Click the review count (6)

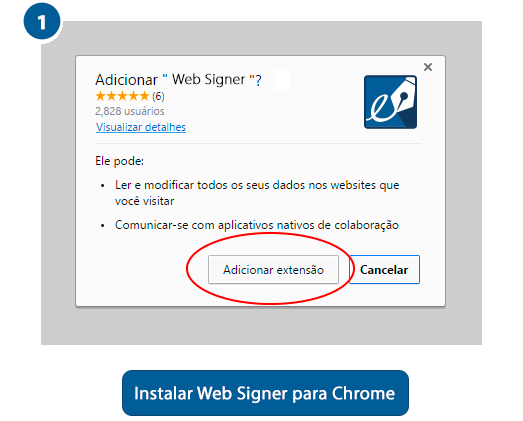[158, 96]
